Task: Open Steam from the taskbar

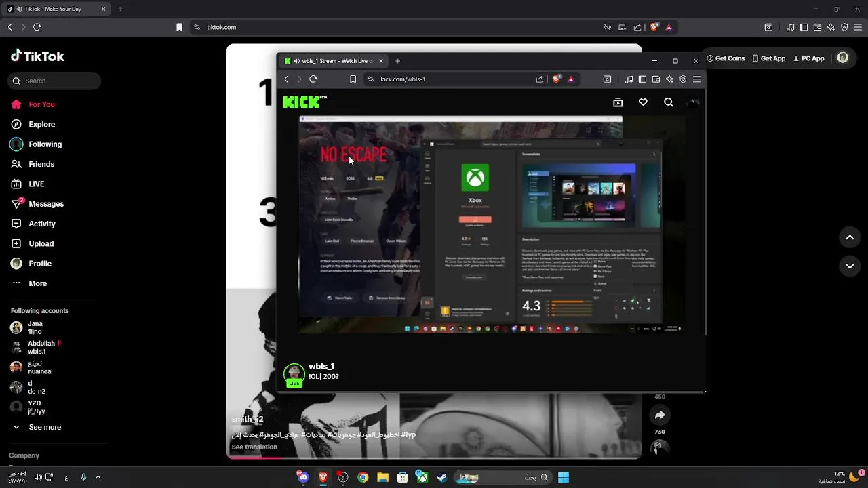Action: (x=441, y=477)
